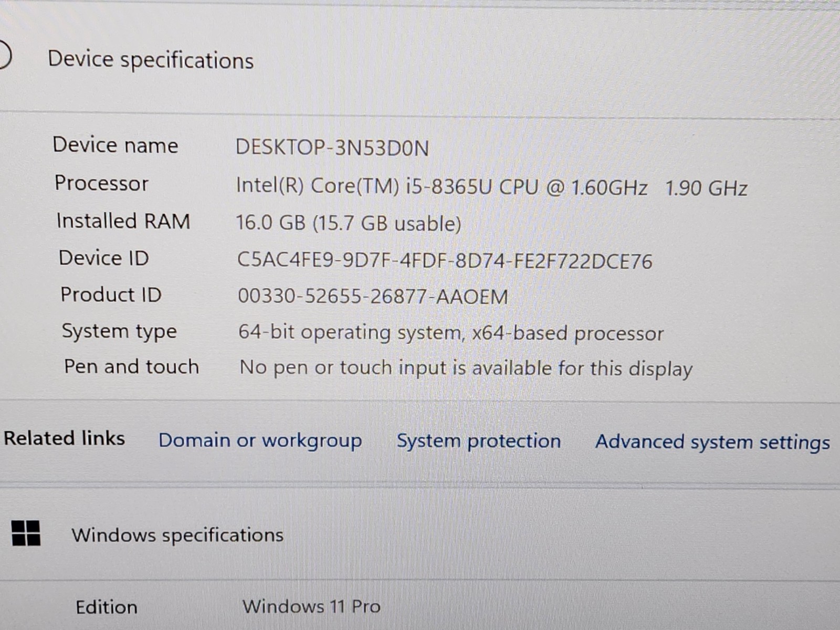Select the Pen and touch value text
Screen dimensions: 840x630
click(466, 368)
